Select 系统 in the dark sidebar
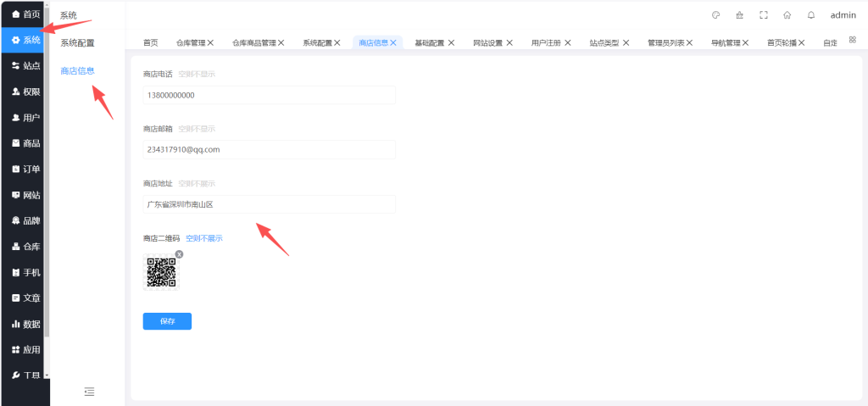The height and width of the screenshot is (406, 868). click(25, 40)
